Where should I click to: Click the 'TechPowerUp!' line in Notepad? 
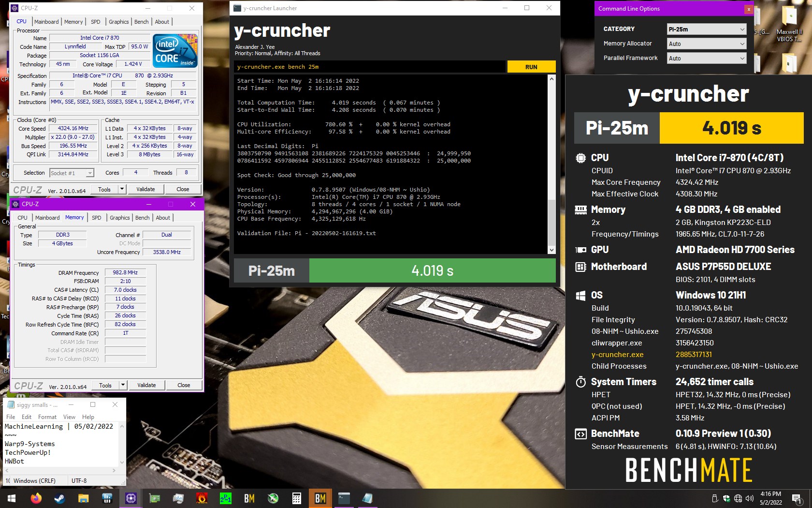(28, 452)
